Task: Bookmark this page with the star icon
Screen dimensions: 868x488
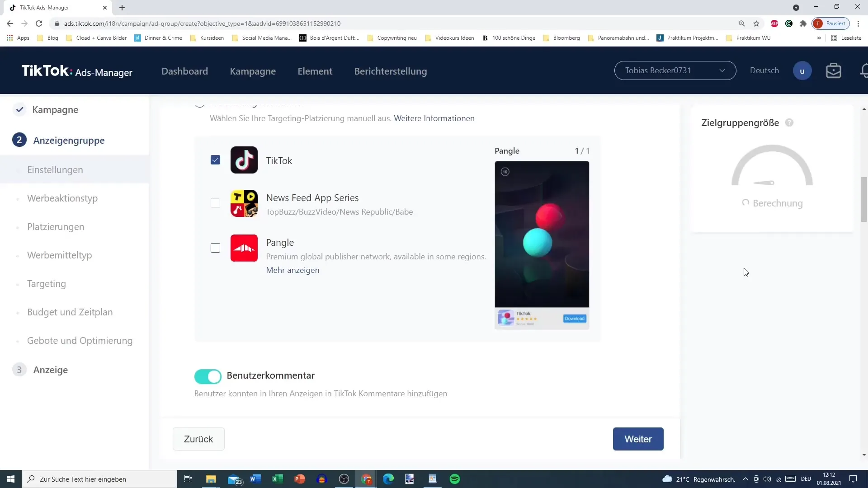Action: click(x=756, y=23)
